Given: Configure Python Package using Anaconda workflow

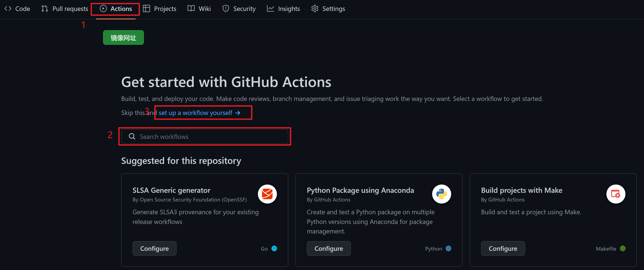Looking at the screenshot, I should click(x=329, y=249).
